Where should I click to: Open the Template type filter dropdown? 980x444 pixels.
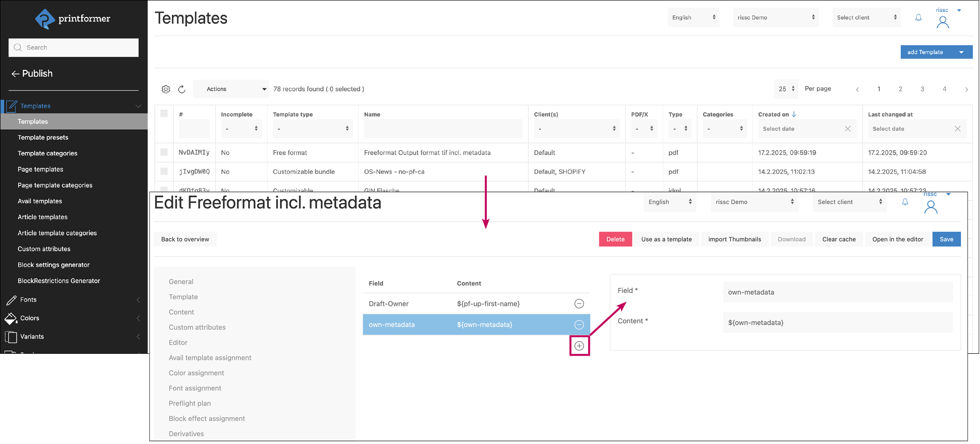click(313, 129)
